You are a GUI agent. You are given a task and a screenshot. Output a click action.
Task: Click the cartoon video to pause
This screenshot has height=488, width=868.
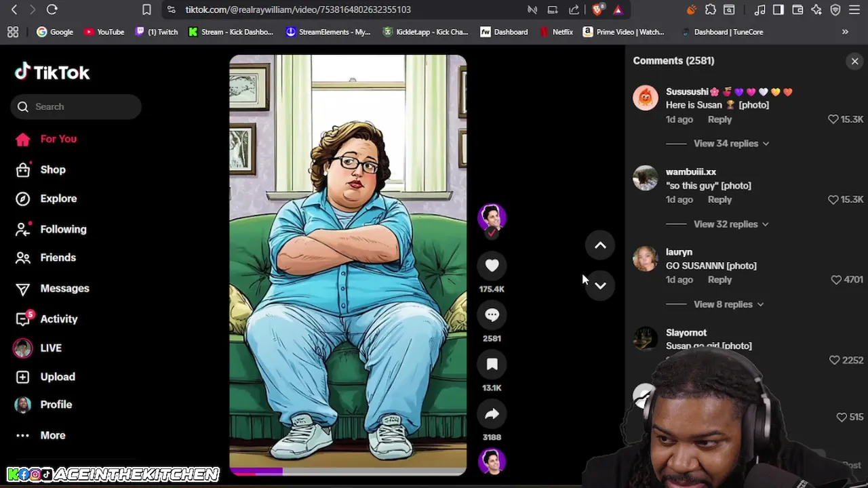[x=348, y=264]
